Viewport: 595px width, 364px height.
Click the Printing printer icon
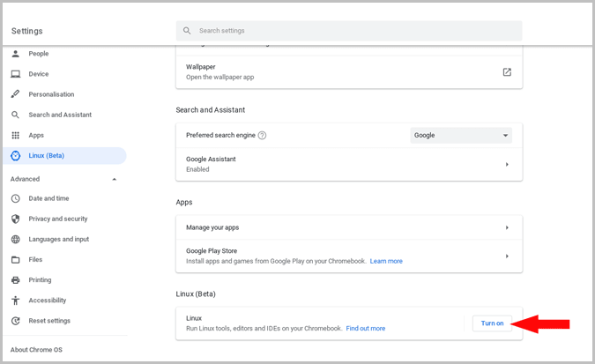click(x=15, y=280)
